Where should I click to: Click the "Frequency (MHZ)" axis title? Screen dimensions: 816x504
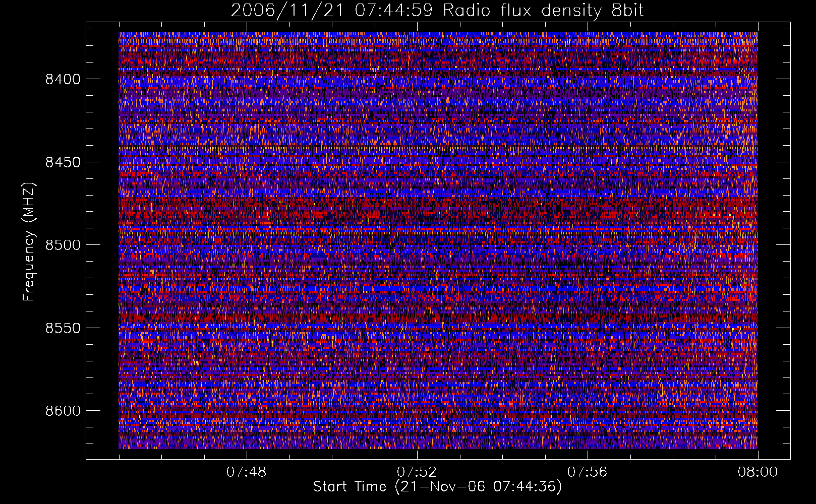[x=29, y=242]
